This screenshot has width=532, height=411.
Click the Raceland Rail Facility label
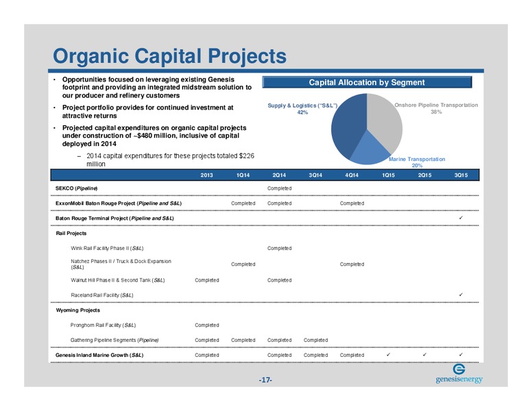click(101, 295)
